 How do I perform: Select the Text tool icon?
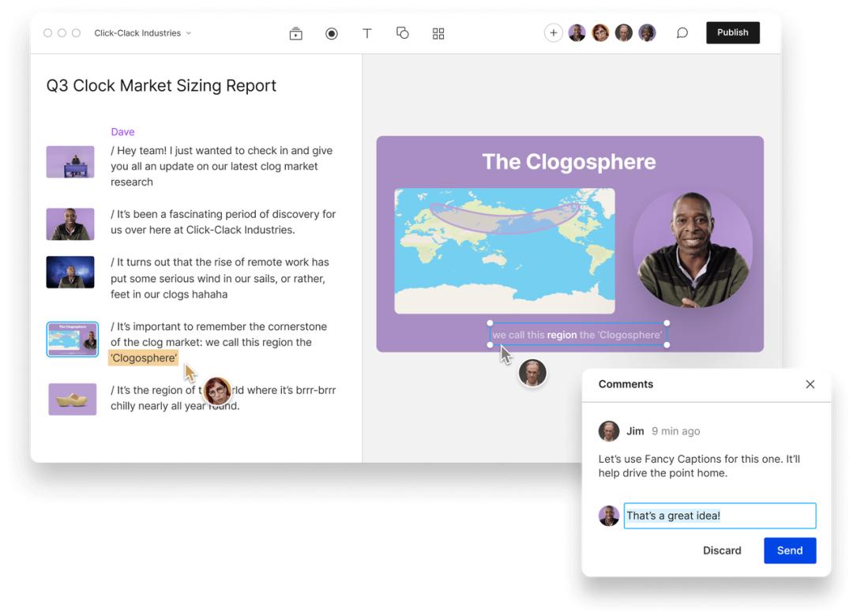tap(367, 34)
